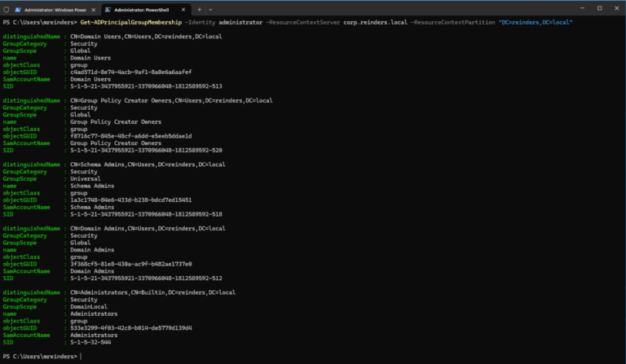Viewport: 626px width, 364px height.
Task: Close the Administrator: Windows PowerShell tab
Action: coord(94,10)
